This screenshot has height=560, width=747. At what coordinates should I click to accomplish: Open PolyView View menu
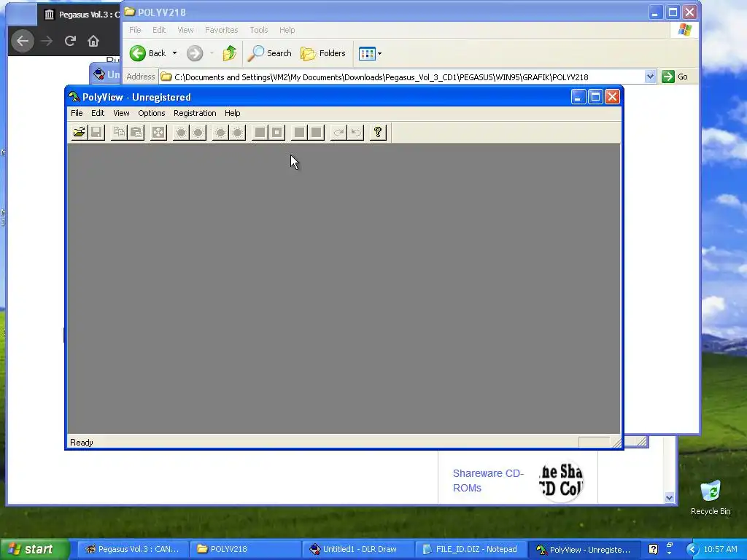[121, 113]
